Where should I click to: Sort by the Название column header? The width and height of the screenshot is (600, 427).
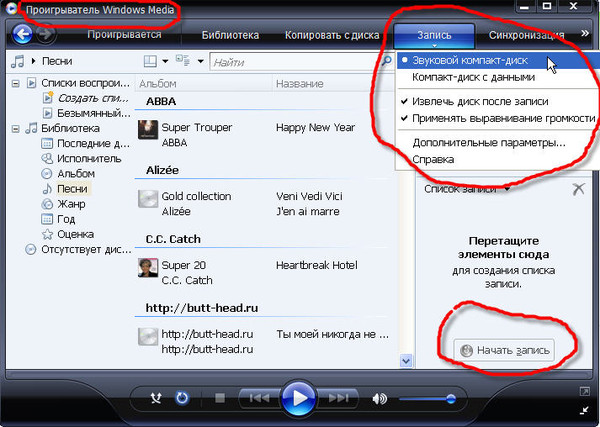[x=300, y=84]
